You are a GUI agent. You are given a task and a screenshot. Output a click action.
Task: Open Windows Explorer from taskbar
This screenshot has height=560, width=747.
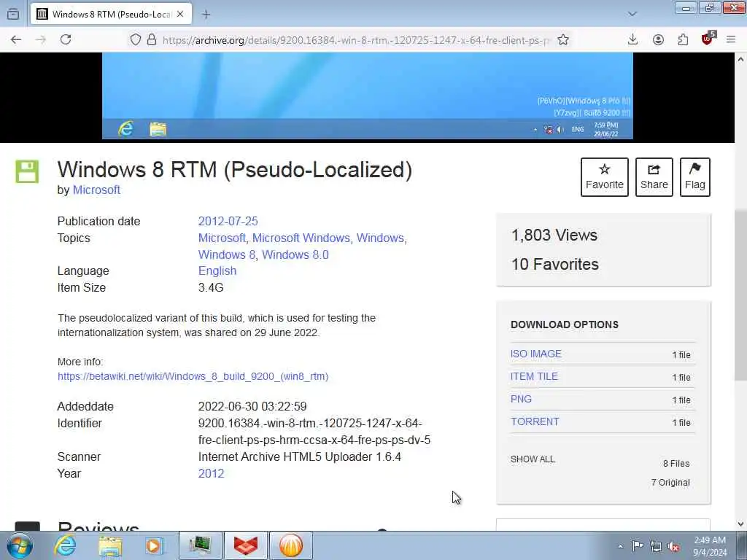[x=110, y=546]
